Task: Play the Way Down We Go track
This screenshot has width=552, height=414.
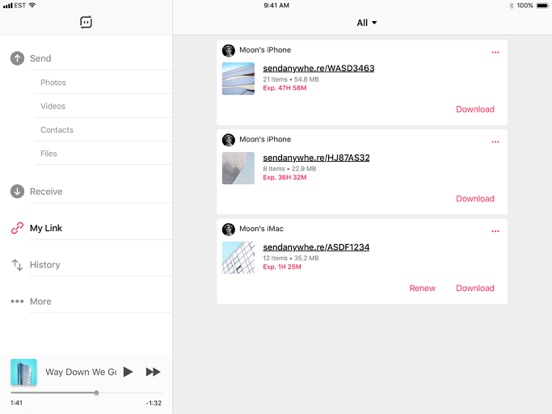Action: click(x=128, y=372)
